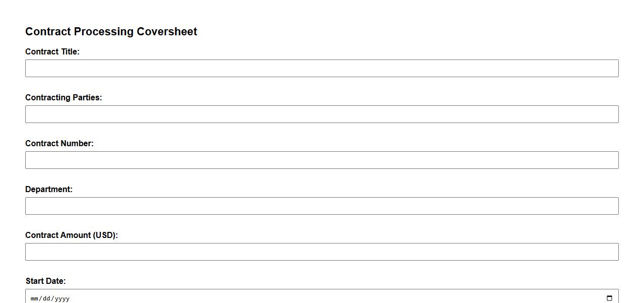Click the "Contract Amount (USD):" label
Viewport: 644px width, 303px height.
[72, 235]
